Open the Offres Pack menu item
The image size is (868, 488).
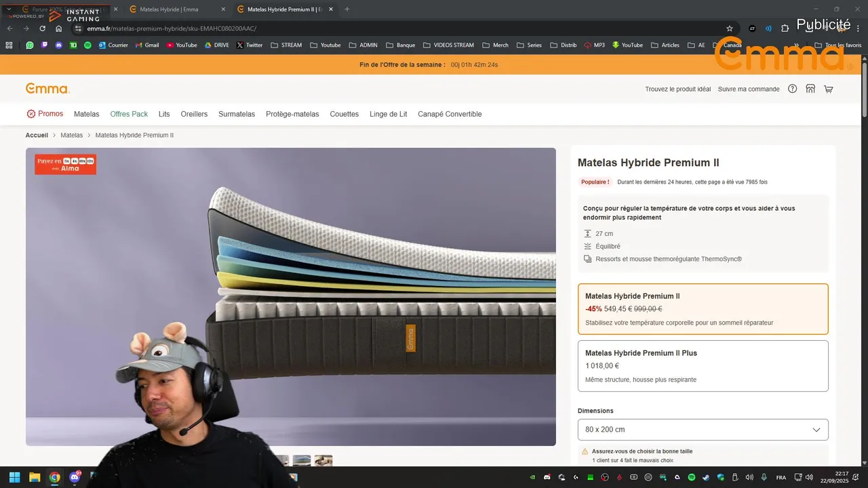(x=129, y=114)
